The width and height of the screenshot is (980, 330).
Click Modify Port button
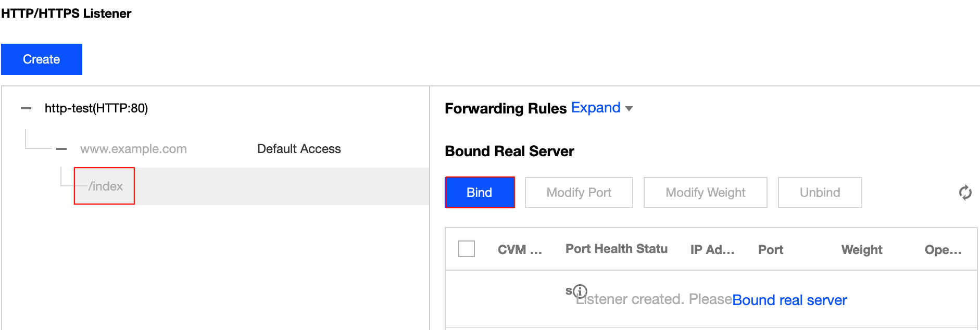click(x=579, y=193)
